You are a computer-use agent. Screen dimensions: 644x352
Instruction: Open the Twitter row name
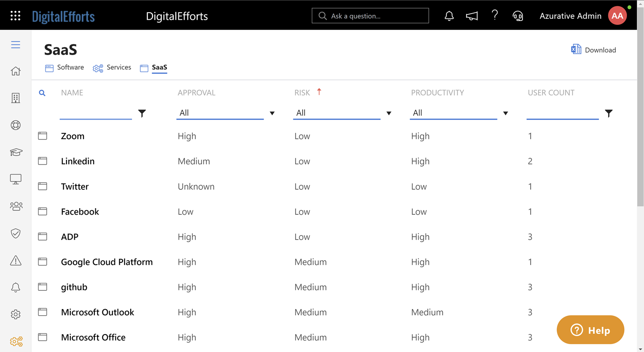pos(75,186)
